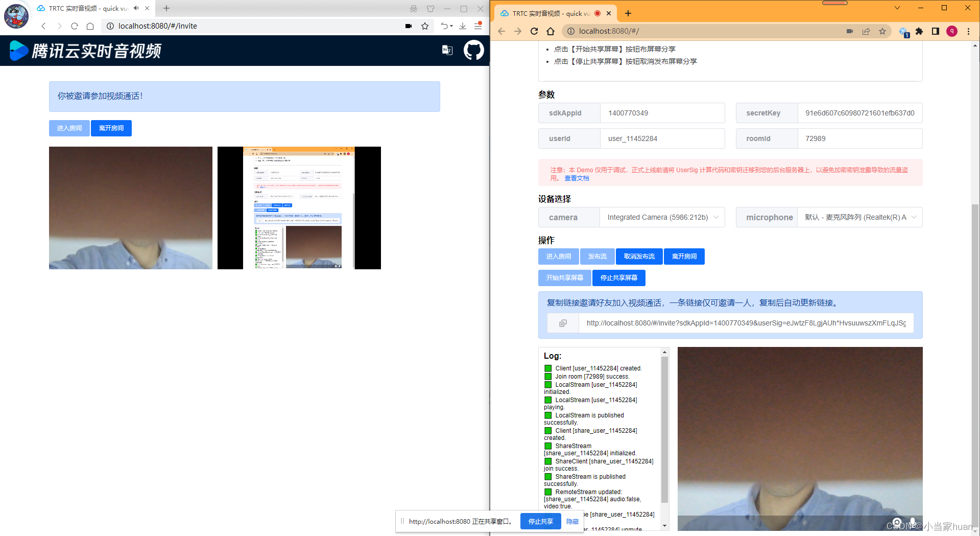Open the extension with badge 1 in Chrome
980x536 pixels.
click(903, 32)
